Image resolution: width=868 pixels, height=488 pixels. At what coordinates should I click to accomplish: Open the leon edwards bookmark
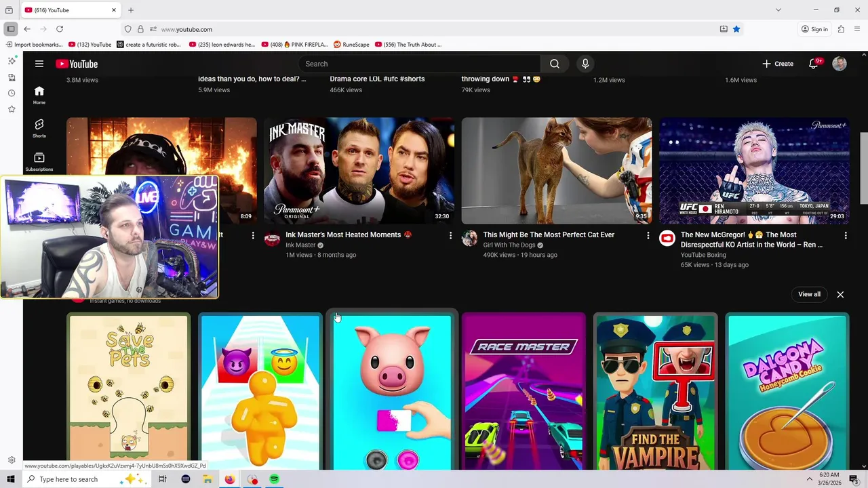[x=222, y=45]
